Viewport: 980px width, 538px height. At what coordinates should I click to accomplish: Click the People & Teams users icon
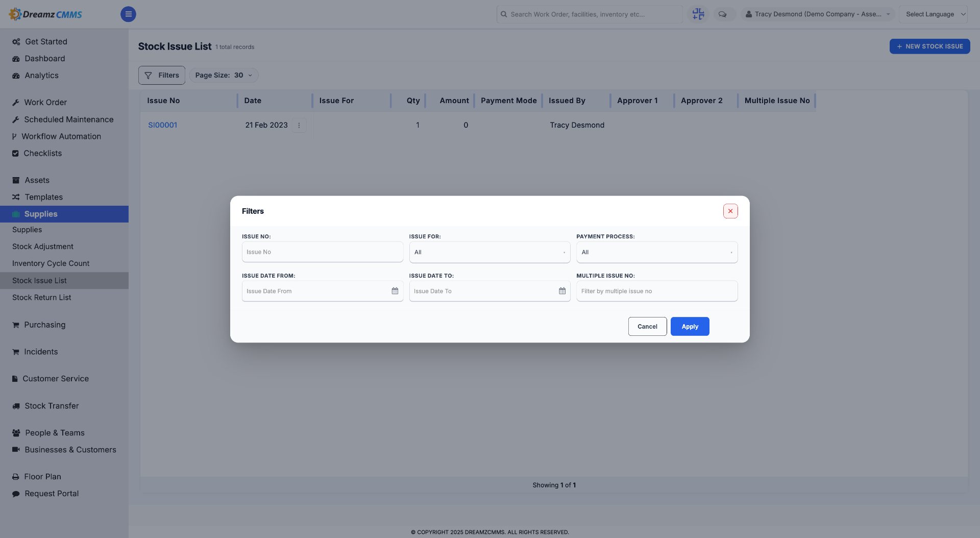(x=16, y=433)
